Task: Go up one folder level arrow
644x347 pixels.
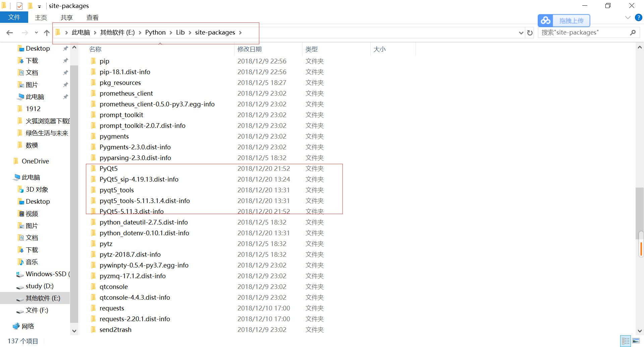Action: point(47,33)
